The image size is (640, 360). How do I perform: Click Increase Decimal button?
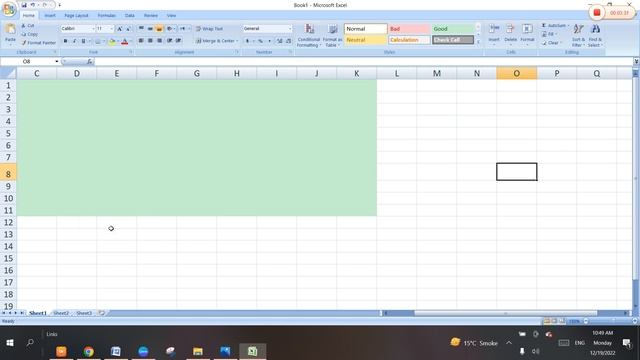(280, 41)
